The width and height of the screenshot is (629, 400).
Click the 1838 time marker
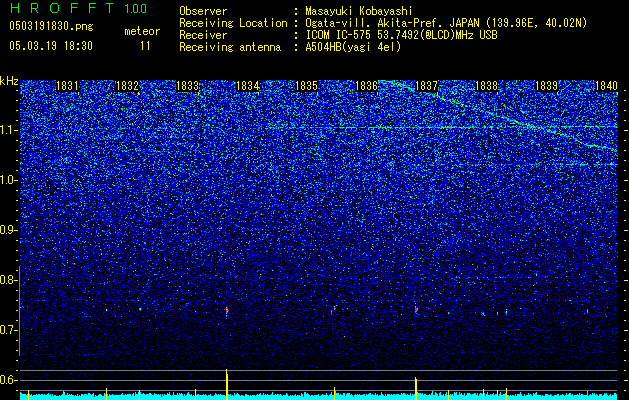tap(486, 86)
